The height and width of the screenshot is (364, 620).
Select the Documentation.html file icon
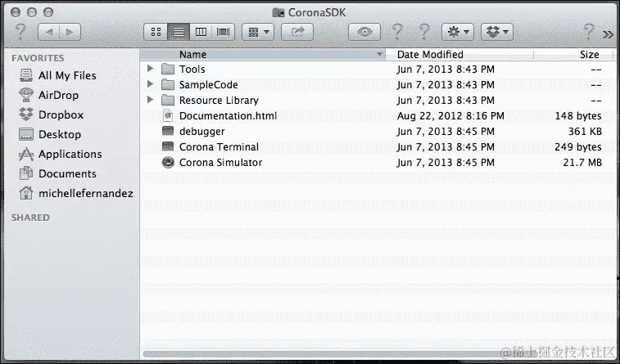click(x=168, y=115)
